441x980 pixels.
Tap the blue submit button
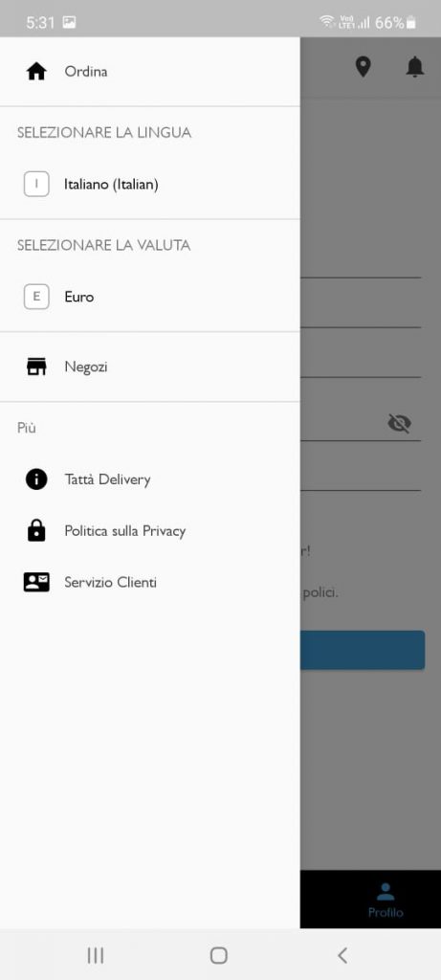click(363, 650)
